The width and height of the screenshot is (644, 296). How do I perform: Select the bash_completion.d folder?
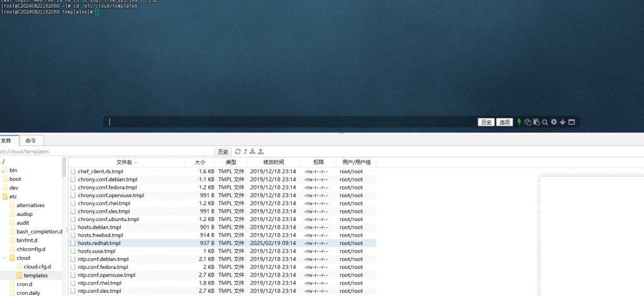40,232
